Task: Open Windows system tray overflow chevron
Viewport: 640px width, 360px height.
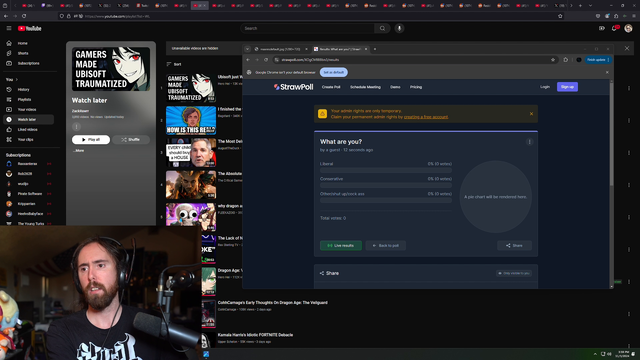Action: pyautogui.click(x=595, y=354)
